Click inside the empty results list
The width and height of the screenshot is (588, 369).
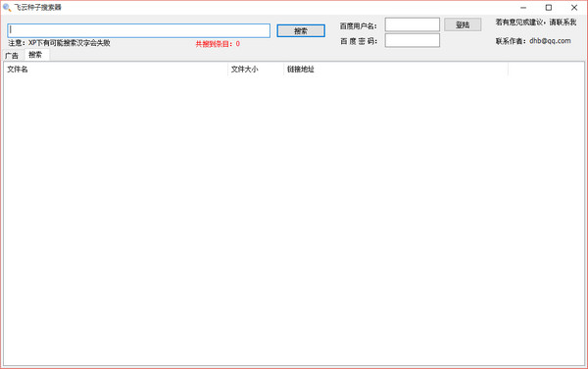pyautogui.click(x=294, y=220)
